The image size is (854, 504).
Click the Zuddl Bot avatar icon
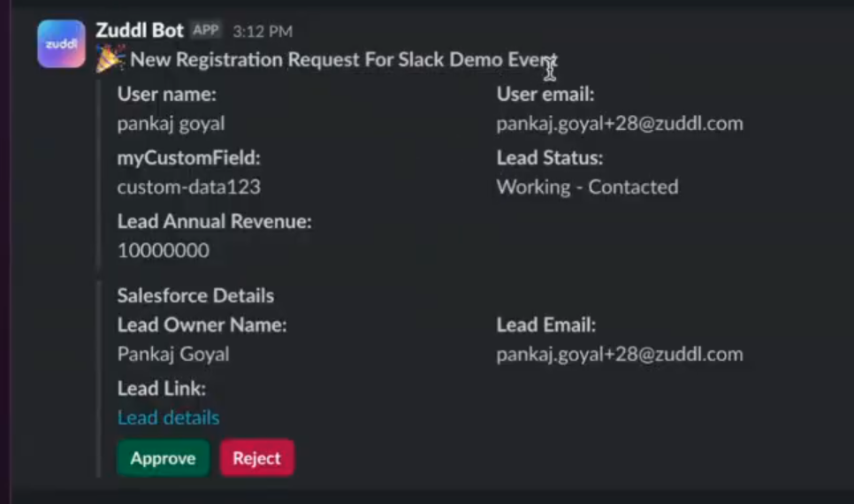(62, 43)
